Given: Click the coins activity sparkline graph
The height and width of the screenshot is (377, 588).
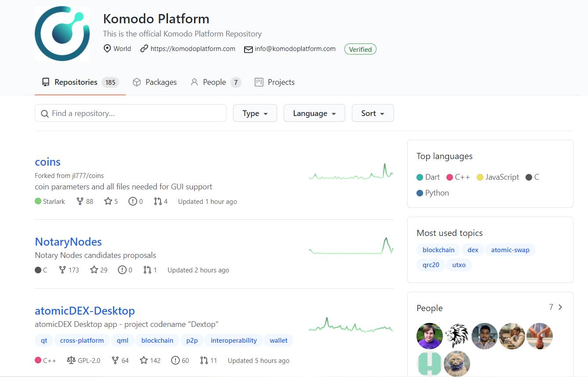Looking at the screenshot, I should pyautogui.click(x=351, y=171).
